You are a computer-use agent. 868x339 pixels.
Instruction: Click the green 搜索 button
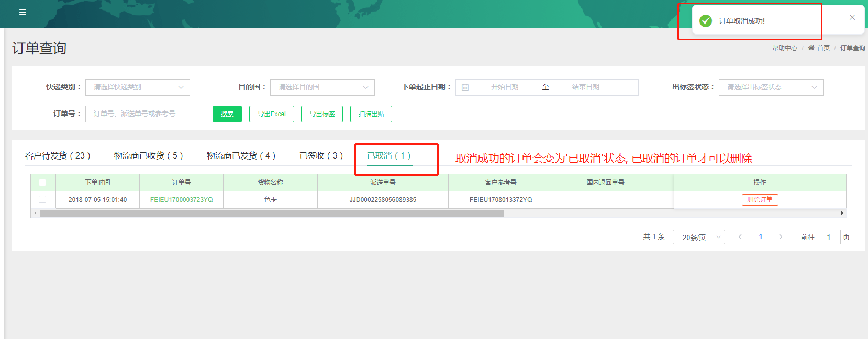227,114
